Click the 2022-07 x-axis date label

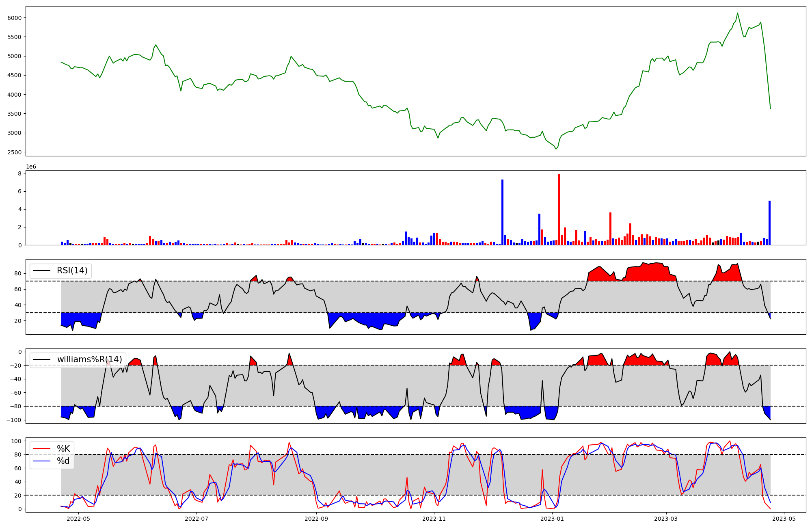pos(197,519)
